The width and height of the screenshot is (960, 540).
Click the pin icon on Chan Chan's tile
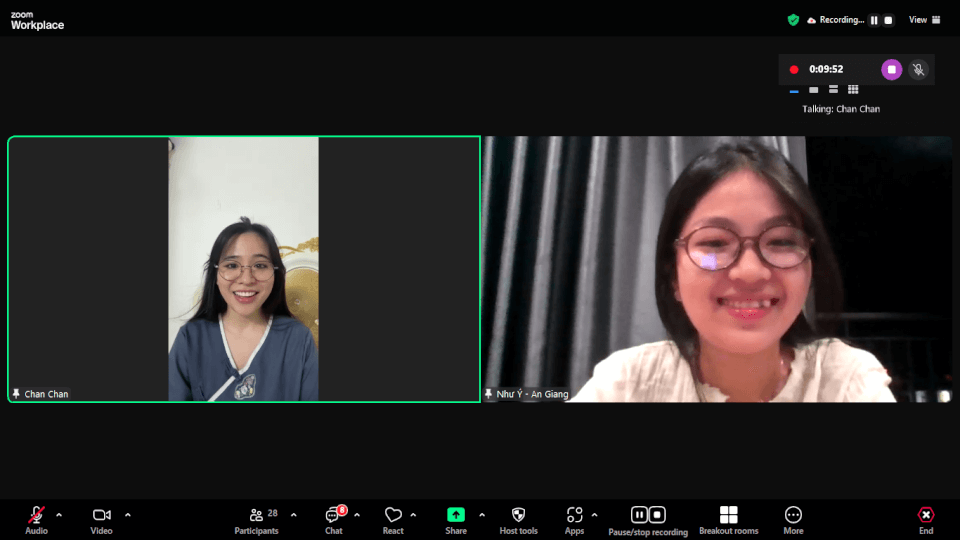(x=17, y=394)
